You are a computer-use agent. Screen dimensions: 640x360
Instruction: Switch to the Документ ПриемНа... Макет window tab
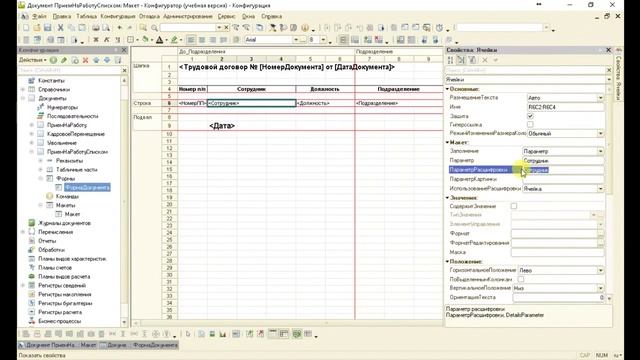pos(58,345)
